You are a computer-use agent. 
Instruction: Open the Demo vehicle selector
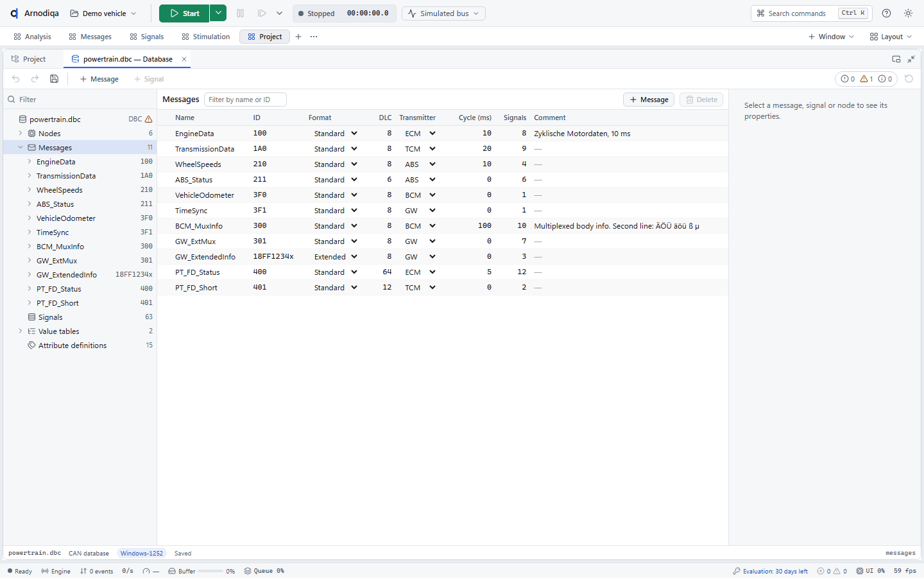click(103, 13)
